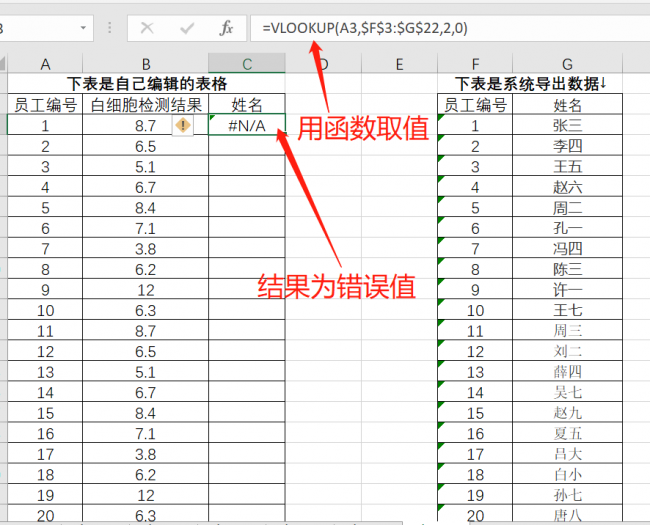The width and height of the screenshot is (650, 525).
Task: Click the Cancel (X) formula button
Action: coord(147,28)
